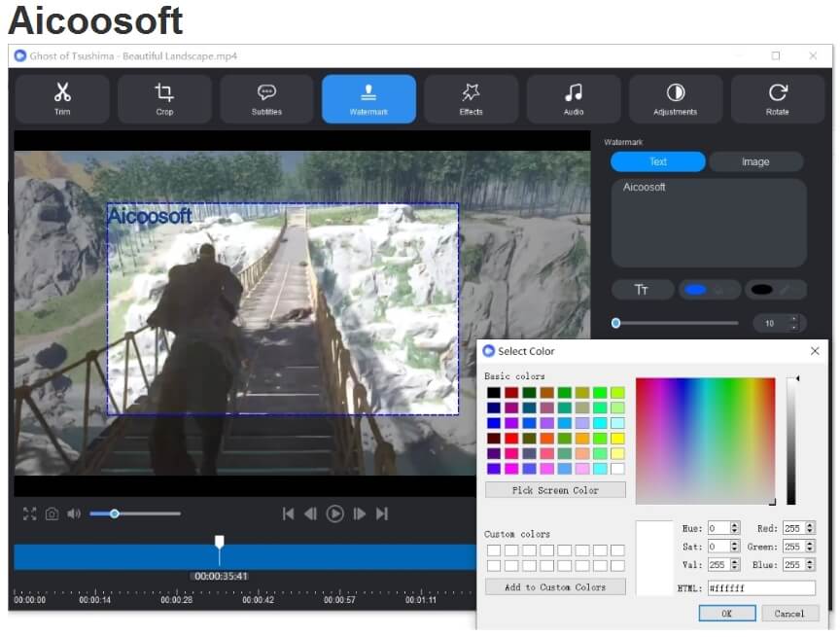The height and width of the screenshot is (637, 840).
Task: Step forward one frame
Action: (360, 513)
